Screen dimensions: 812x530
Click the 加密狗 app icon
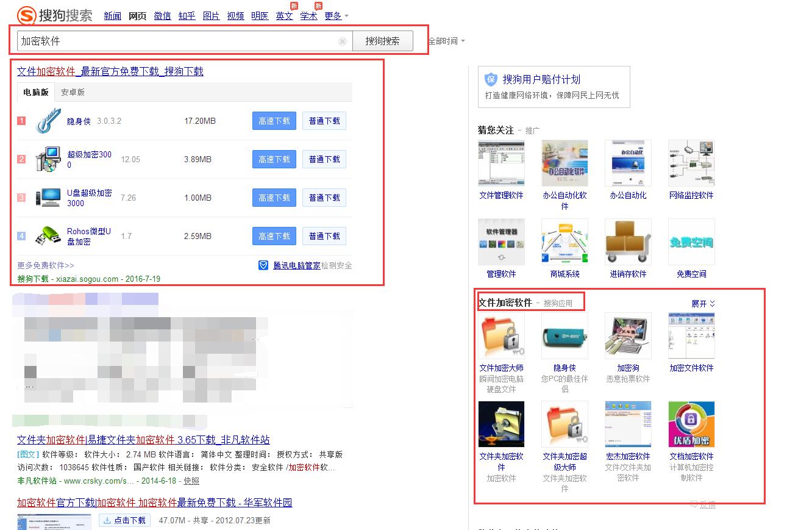tap(628, 335)
